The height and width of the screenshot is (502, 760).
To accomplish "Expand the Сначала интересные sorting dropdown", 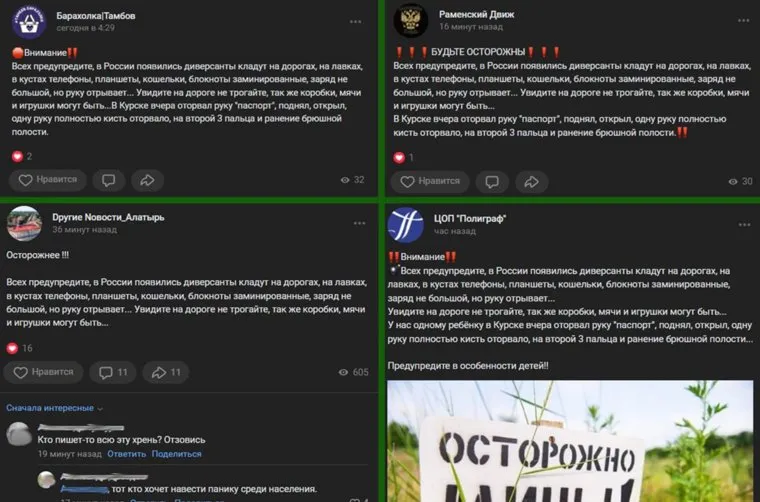I will point(54,408).
